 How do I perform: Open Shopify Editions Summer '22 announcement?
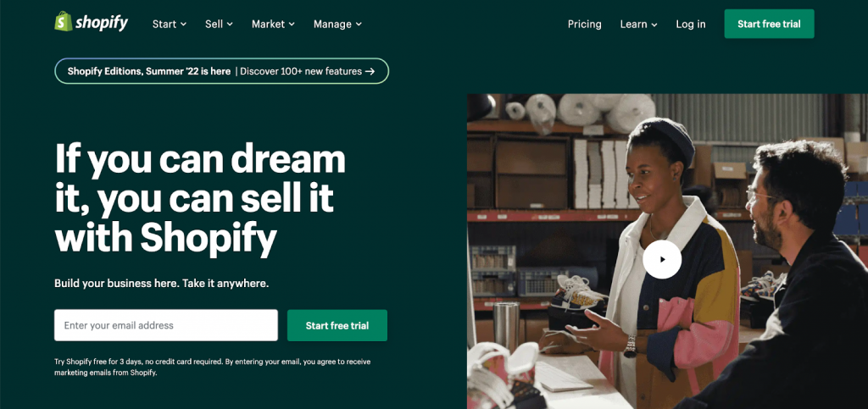pos(149,71)
